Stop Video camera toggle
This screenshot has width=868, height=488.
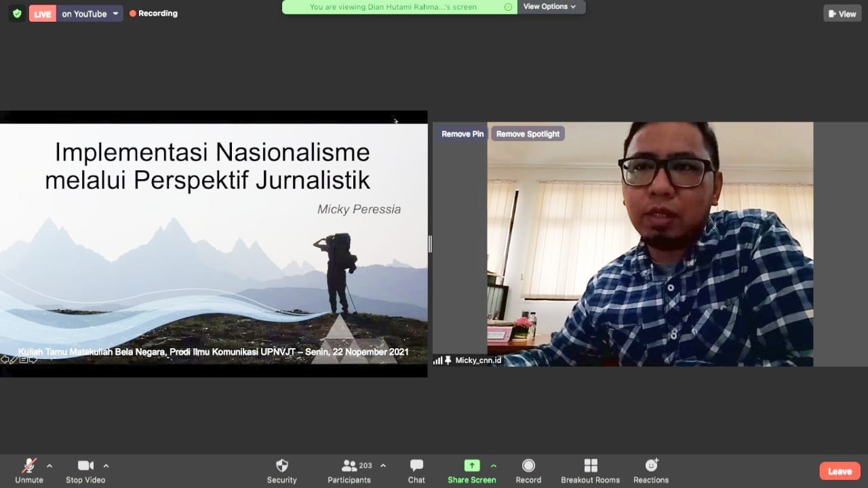coord(85,466)
